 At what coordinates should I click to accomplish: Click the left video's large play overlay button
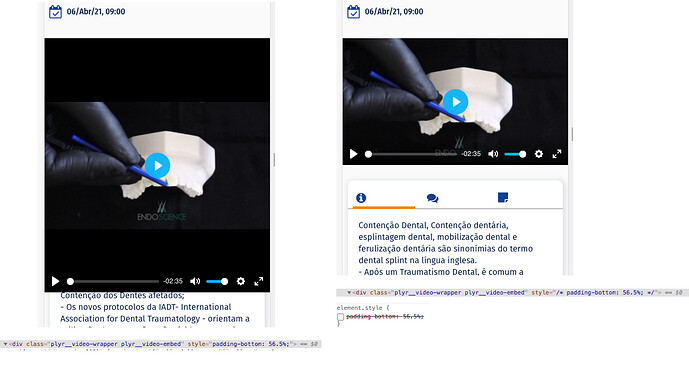coord(157,166)
